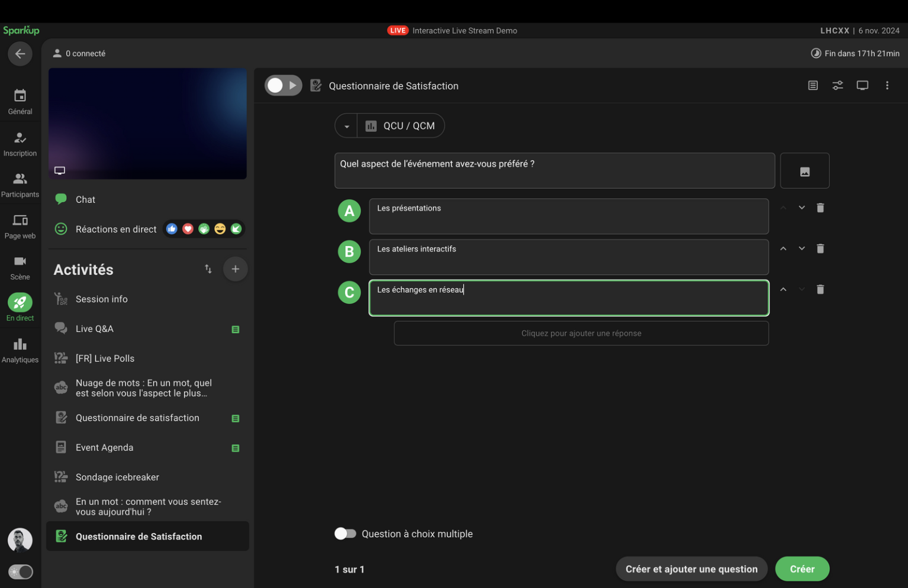Open the settings sliders icon
The width and height of the screenshot is (908, 588).
pyautogui.click(x=837, y=86)
